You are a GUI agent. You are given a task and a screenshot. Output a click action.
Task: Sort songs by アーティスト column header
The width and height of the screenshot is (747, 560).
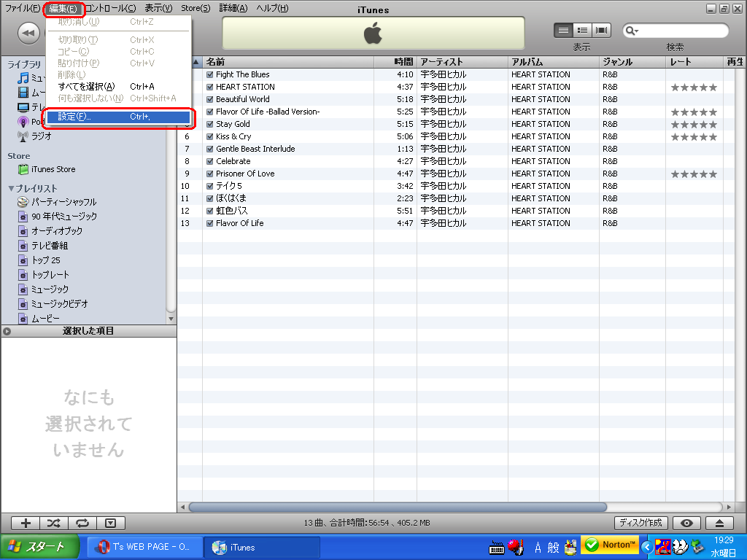pyautogui.click(x=462, y=62)
